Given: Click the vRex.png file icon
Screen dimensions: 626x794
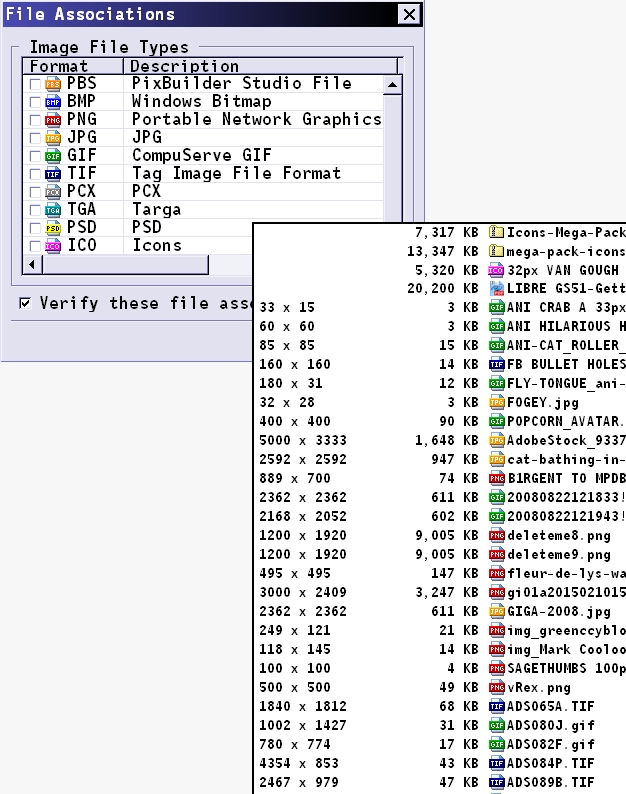Looking at the screenshot, I should click(x=496, y=688).
